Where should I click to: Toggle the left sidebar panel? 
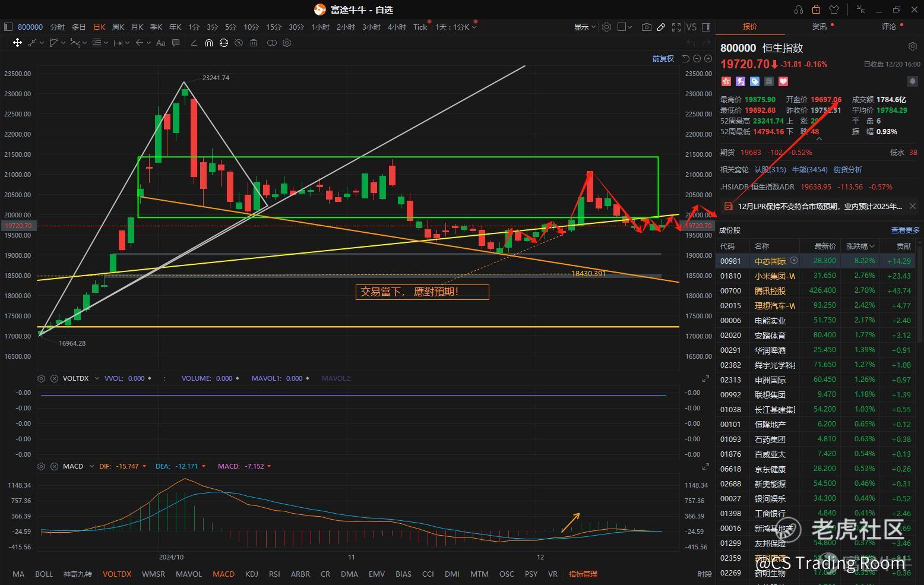pyautogui.click(x=8, y=27)
